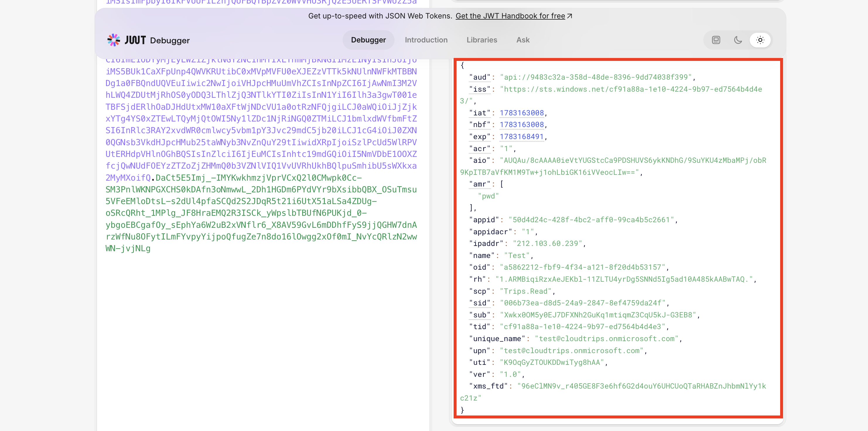Go to the Libraries tab
Viewport: 868px width, 431px height.
[481, 40]
